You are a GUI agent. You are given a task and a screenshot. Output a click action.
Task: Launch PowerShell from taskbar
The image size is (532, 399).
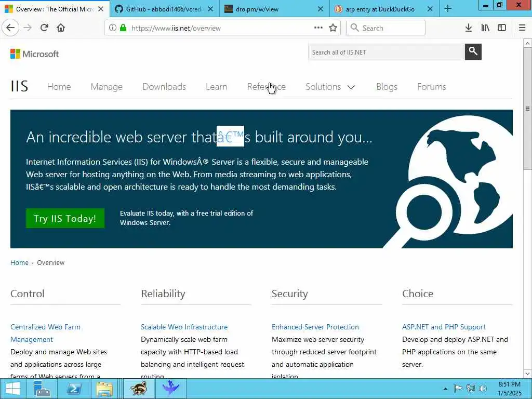click(74, 389)
